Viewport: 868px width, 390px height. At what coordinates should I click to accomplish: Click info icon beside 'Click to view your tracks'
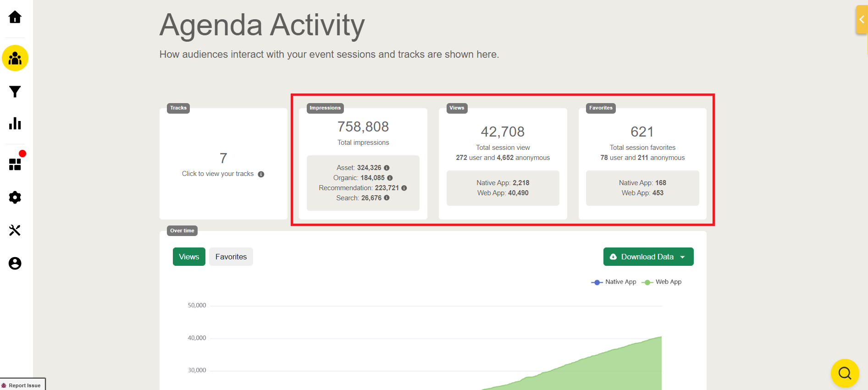point(261,174)
